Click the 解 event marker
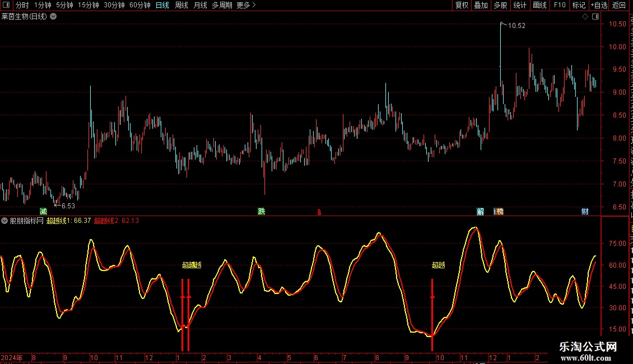This screenshot has height=364, width=633. tap(481, 212)
